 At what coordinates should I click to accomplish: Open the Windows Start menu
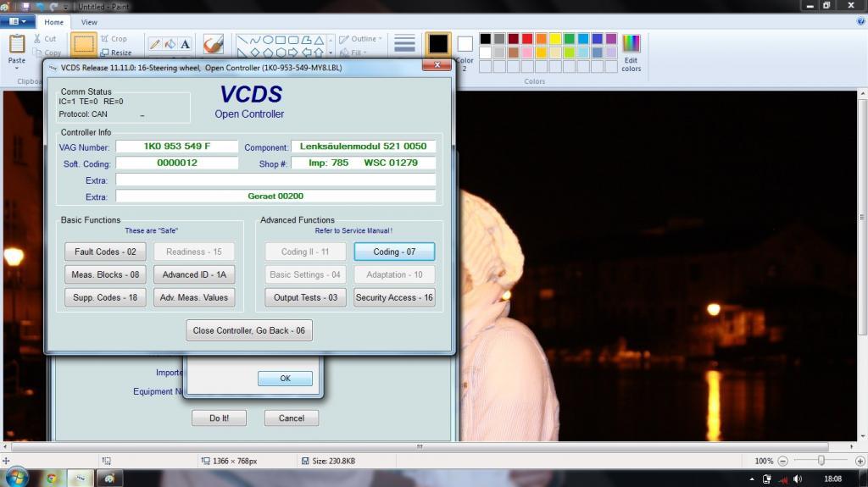point(16,478)
